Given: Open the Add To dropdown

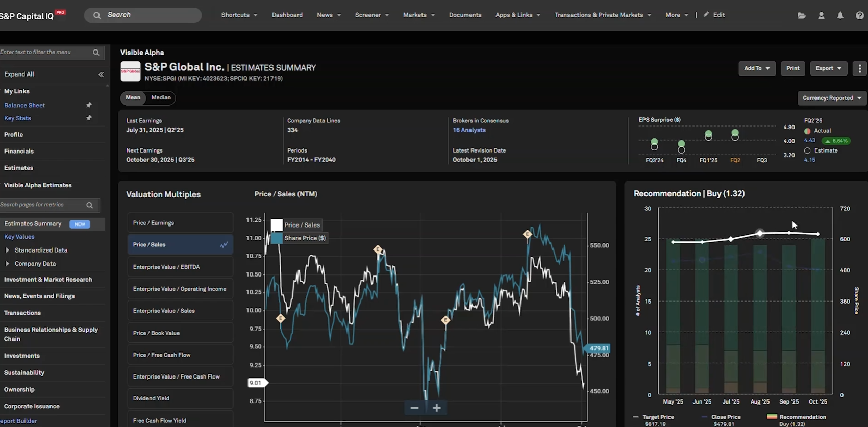Looking at the screenshot, I should [757, 68].
